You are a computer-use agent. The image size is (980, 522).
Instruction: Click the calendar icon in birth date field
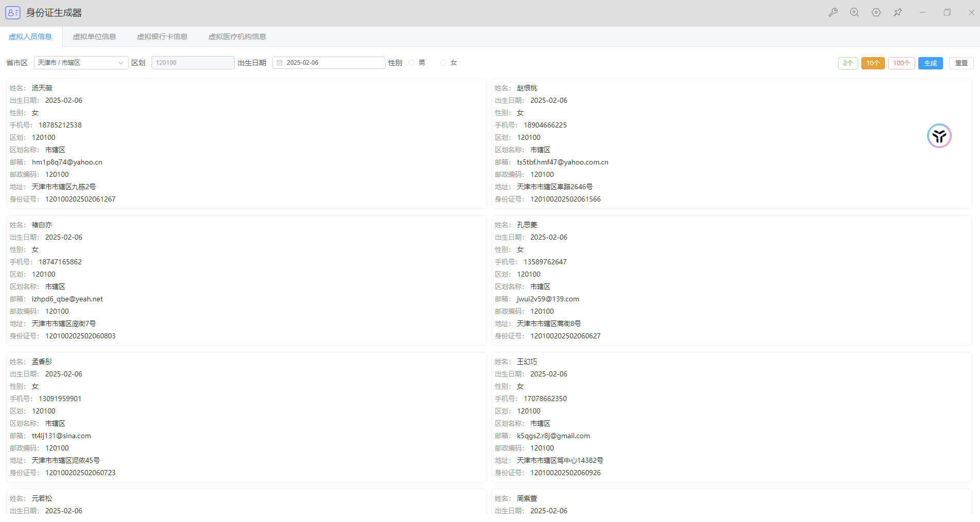(x=280, y=63)
